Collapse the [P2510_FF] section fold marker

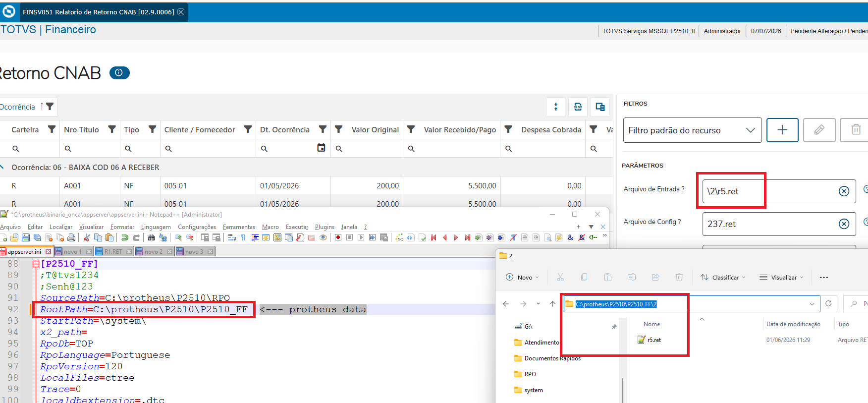(x=36, y=264)
